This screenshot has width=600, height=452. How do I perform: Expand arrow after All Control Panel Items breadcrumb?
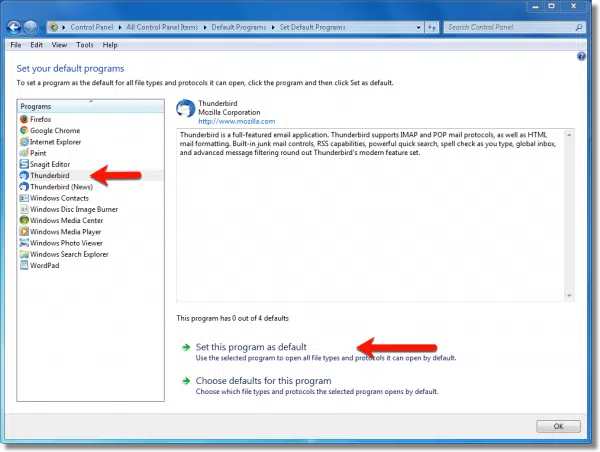pyautogui.click(x=205, y=28)
